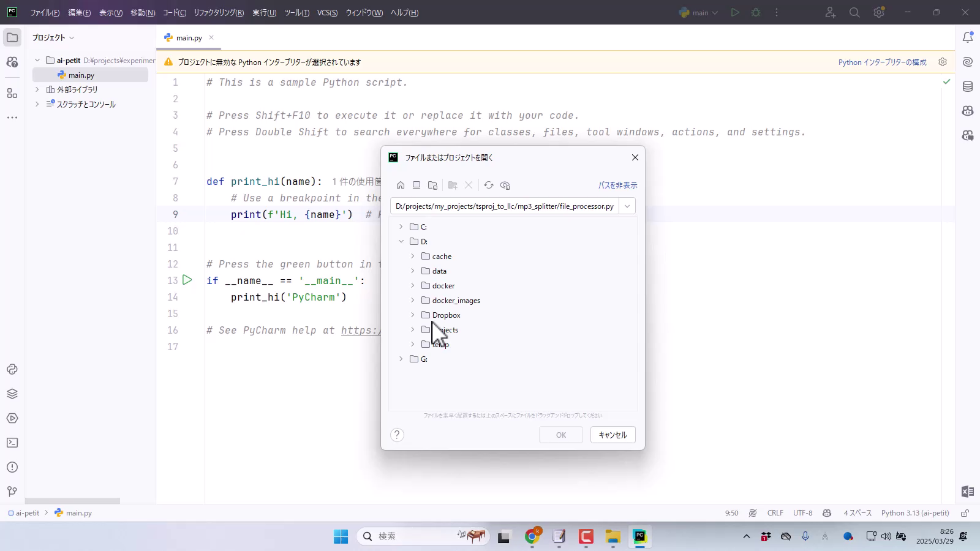Click the file path input field

[504, 206]
